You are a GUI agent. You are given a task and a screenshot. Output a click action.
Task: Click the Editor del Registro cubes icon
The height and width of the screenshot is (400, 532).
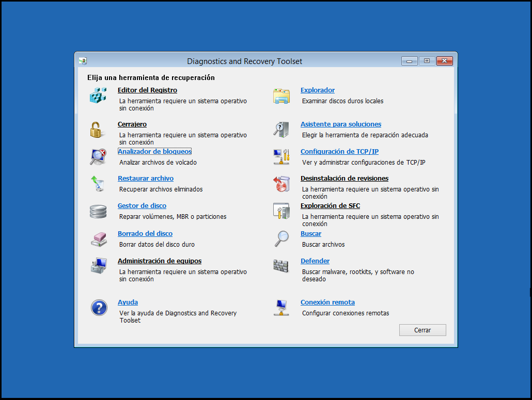(98, 95)
